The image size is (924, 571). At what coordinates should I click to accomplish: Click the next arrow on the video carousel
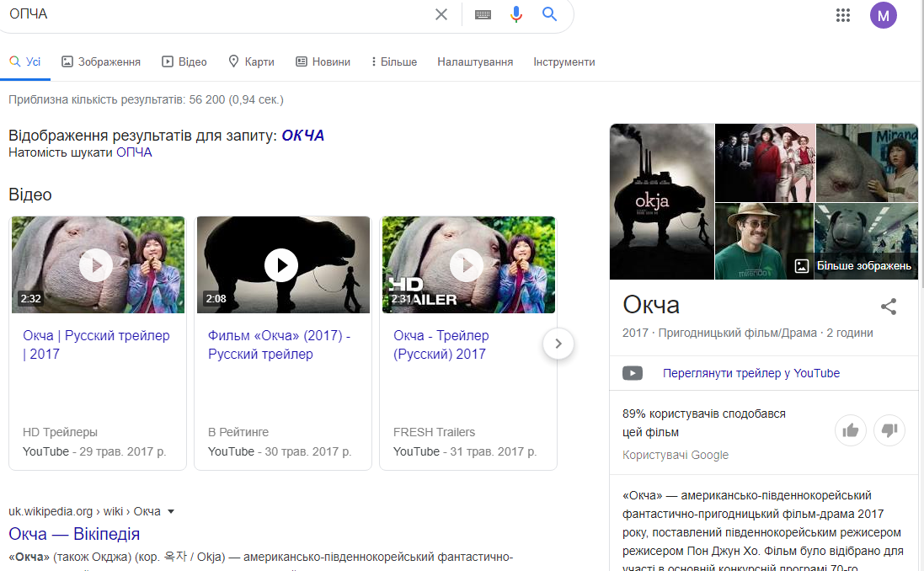558,344
